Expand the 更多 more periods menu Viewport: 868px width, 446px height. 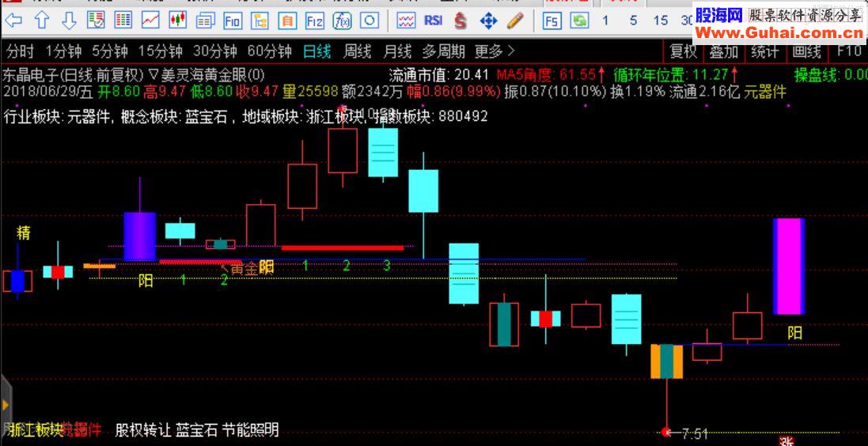(495, 52)
